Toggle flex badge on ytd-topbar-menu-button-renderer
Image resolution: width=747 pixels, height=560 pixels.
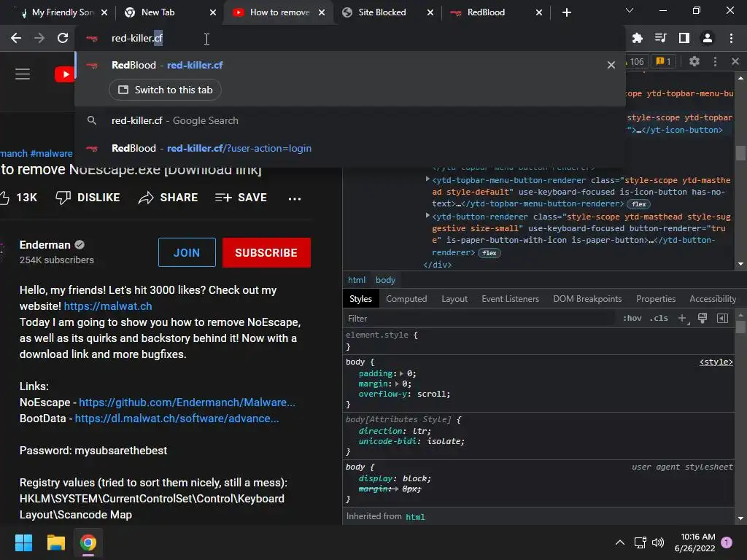[639, 204]
